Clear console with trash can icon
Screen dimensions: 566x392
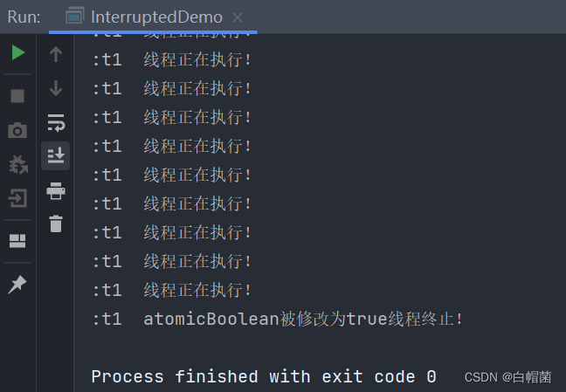(56, 224)
